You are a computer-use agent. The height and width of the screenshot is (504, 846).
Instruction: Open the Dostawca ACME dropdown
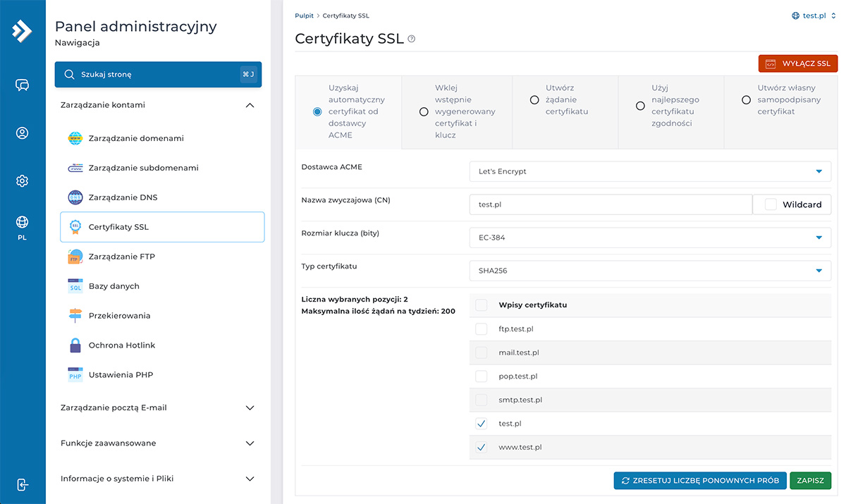(649, 171)
